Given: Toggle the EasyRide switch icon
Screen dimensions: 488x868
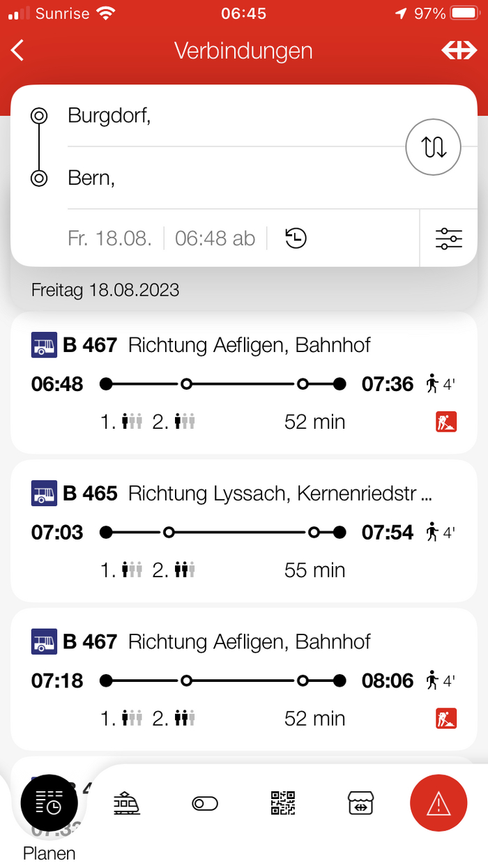Looking at the screenshot, I should click(205, 804).
